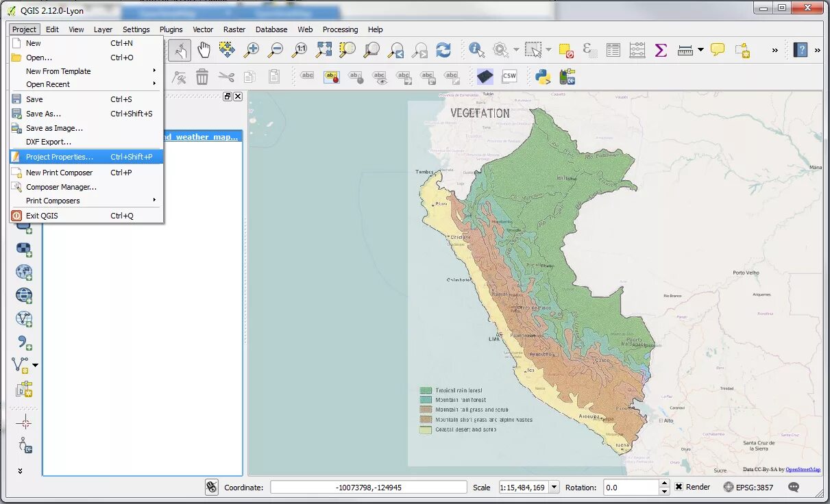Open the Raster menu
The image size is (830, 504).
point(234,29)
